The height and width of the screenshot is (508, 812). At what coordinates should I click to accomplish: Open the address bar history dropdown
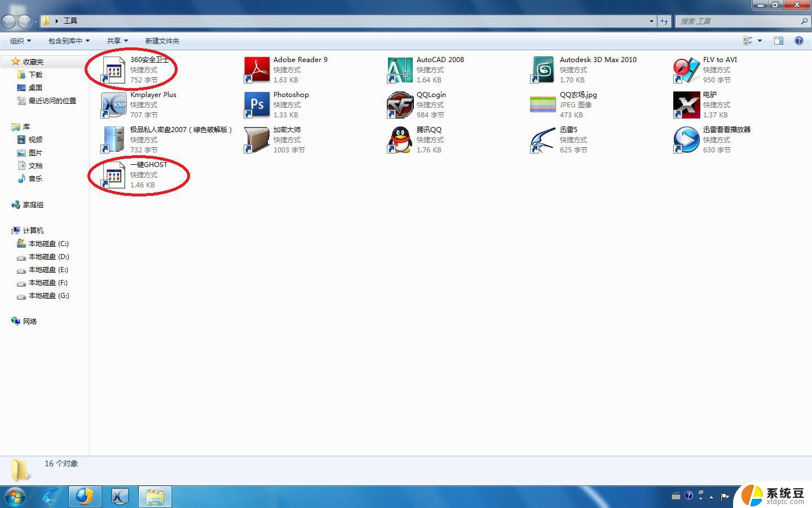tap(651, 21)
